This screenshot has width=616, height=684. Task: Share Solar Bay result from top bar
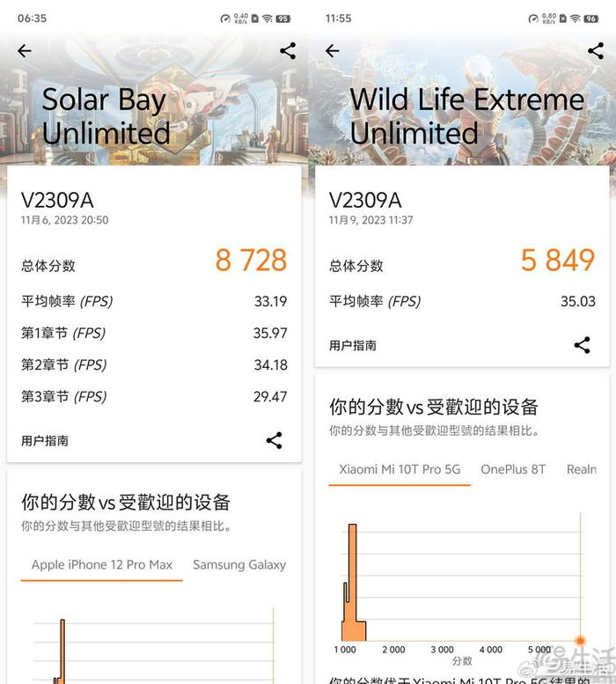(288, 51)
